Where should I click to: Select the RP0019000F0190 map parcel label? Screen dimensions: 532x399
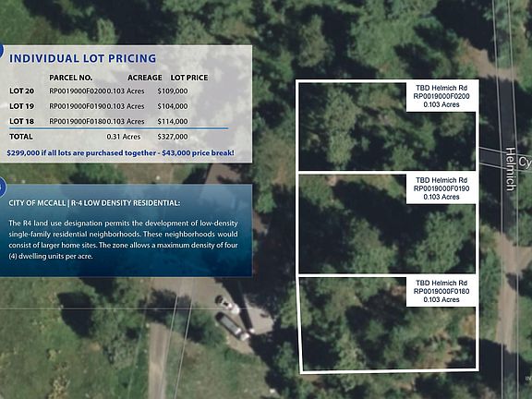click(441, 188)
